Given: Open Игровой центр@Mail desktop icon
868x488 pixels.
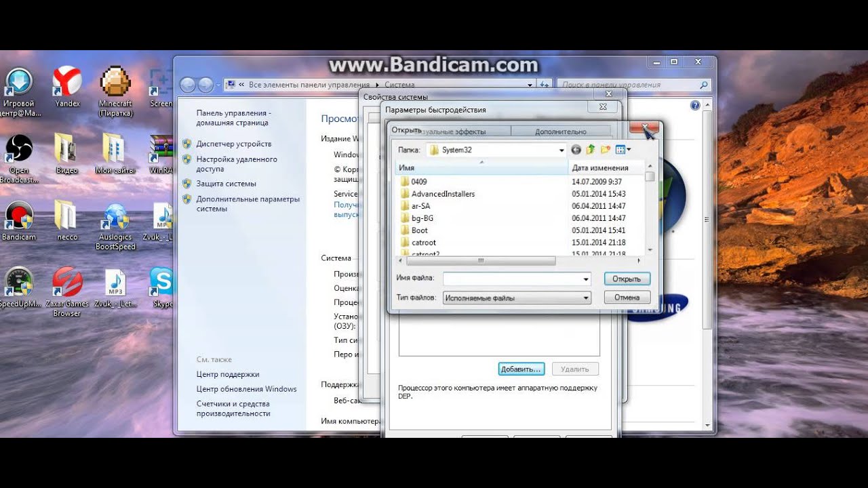Looking at the screenshot, I should (19, 92).
